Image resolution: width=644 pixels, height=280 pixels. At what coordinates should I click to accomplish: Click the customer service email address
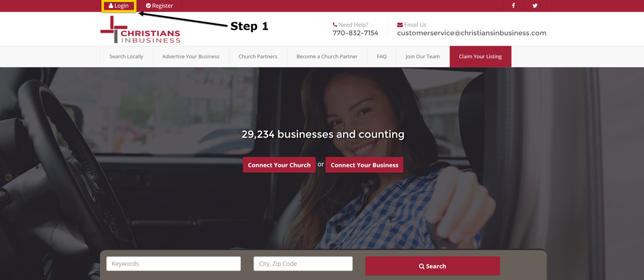click(x=471, y=33)
